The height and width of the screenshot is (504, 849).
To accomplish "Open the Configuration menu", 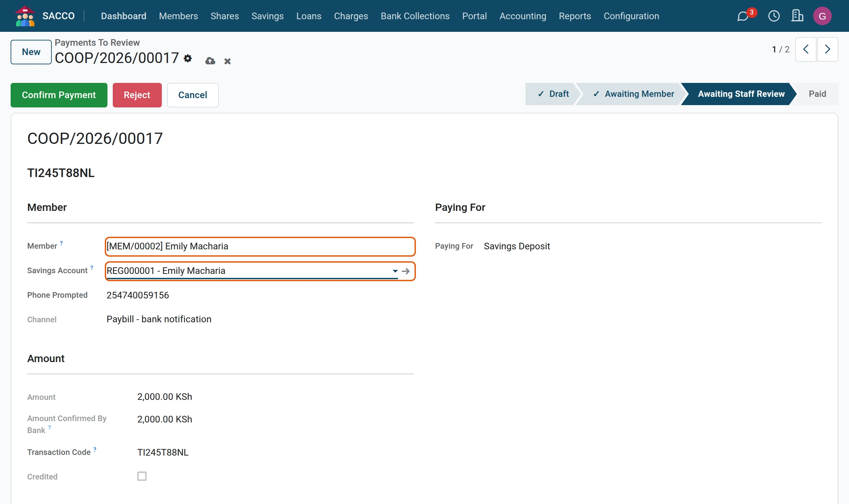I will pos(631,16).
